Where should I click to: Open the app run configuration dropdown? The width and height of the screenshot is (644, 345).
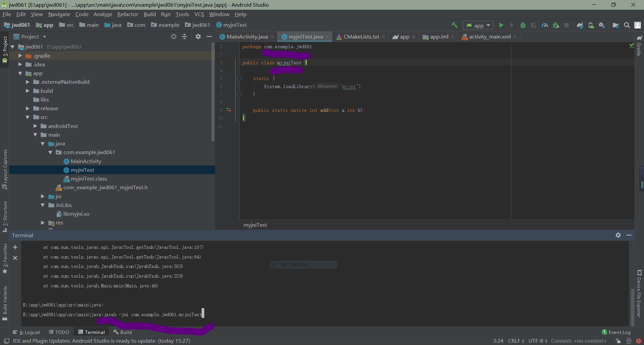(478, 25)
